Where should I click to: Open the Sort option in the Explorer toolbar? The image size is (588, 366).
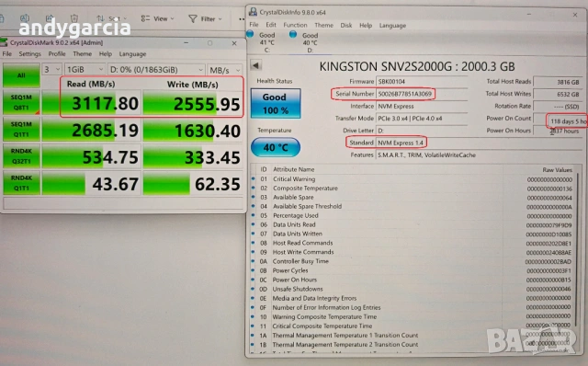click(x=112, y=18)
